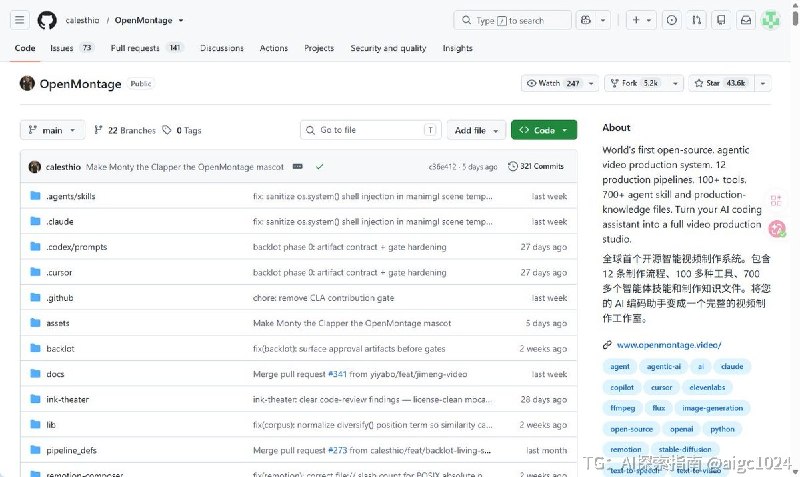This screenshot has height=477, width=800.
Task: Open the .agents/skills folder
Action: (x=70, y=196)
